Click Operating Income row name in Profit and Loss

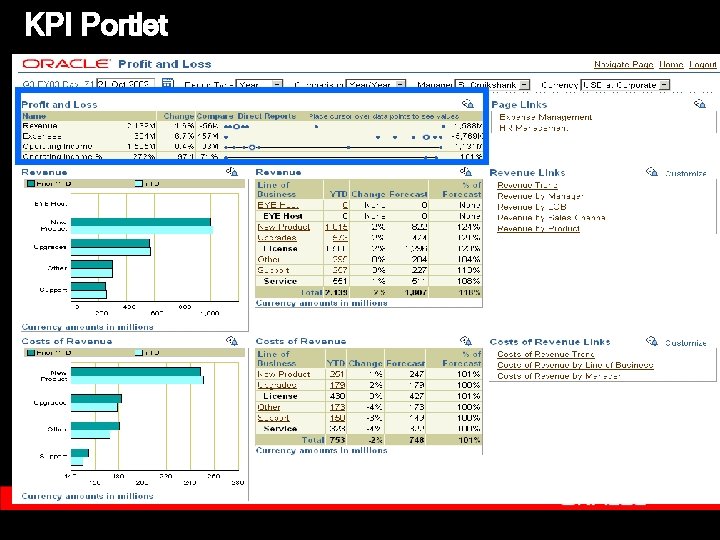[57, 146]
